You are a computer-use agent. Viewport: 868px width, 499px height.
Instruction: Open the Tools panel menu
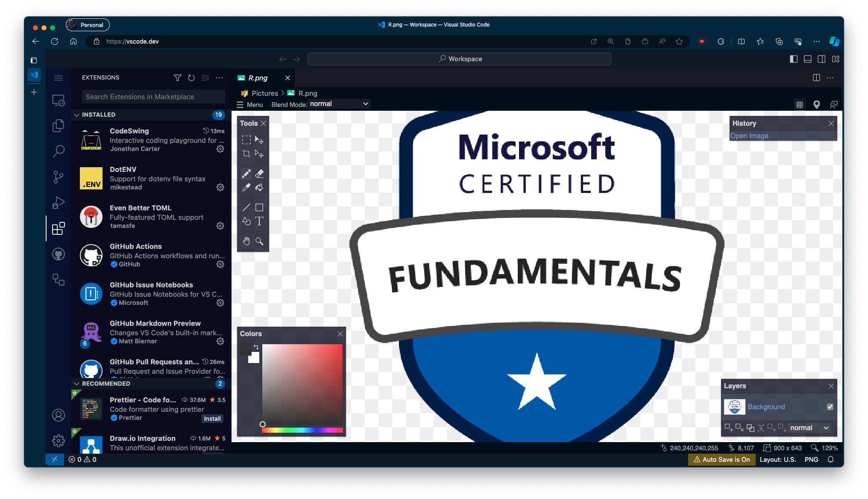[x=249, y=124]
